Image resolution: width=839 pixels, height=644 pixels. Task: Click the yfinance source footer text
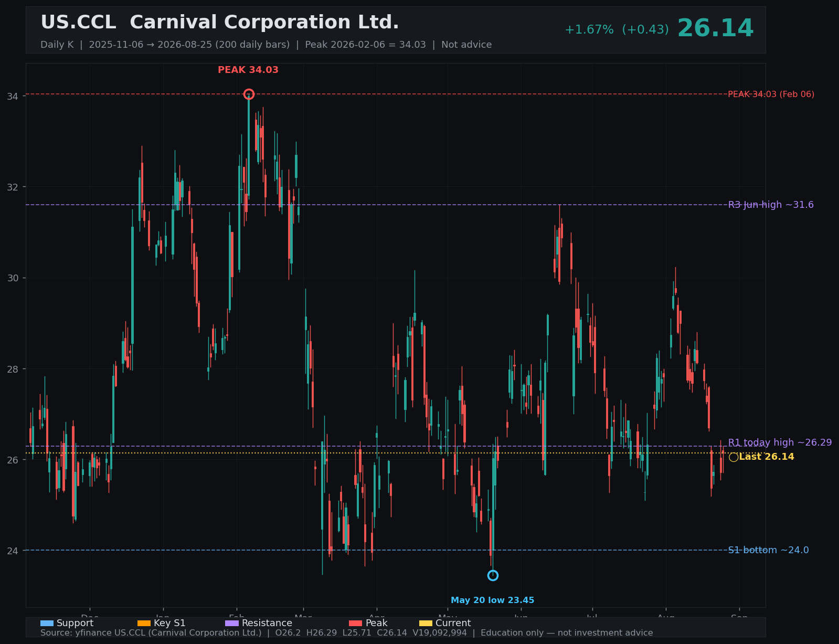pyautogui.click(x=347, y=633)
